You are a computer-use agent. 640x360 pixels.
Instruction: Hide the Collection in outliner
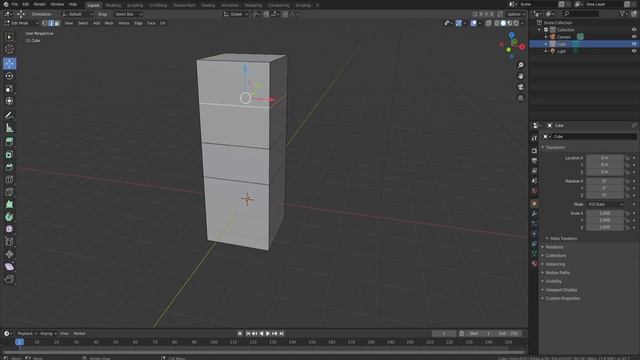(634, 30)
